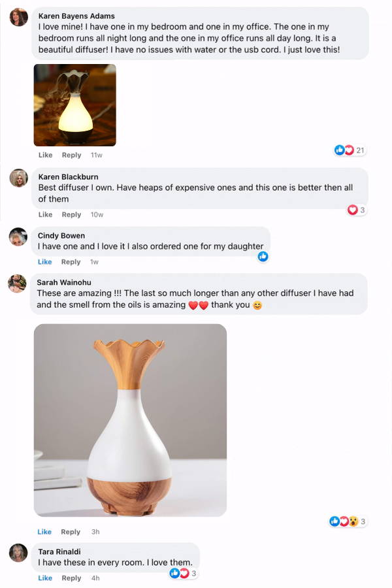Reply to Sarah Wainohu's comment
This screenshot has width=392, height=588.
(x=71, y=532)
